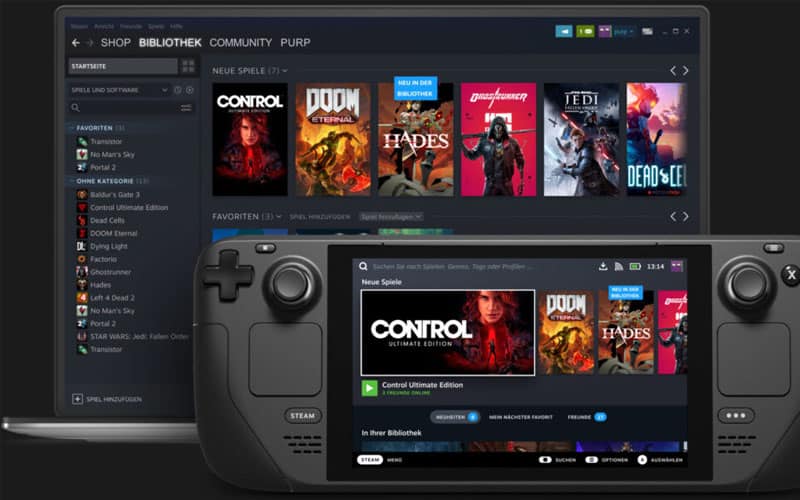The width and height of the screenshot is (800, 500).
Task: Toggle the ready-to-play filter icon
Action: (190, 90)
